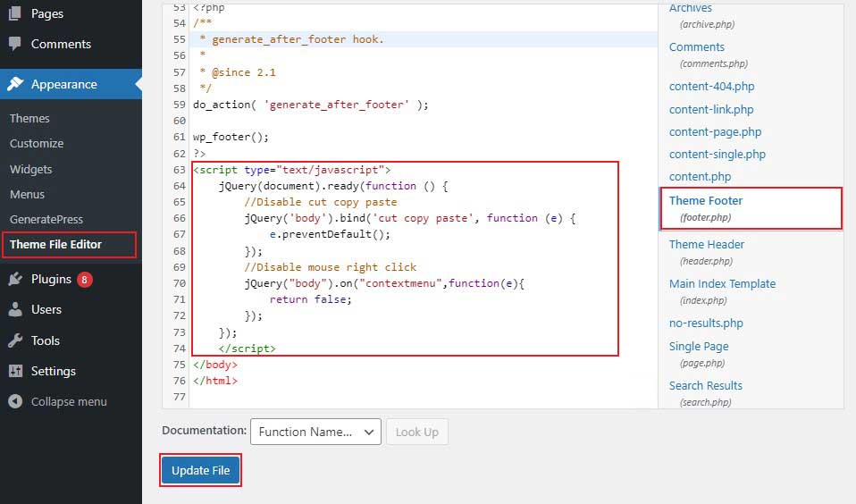Click the closing </script> tag line
The height and width of the screenshot is (504, 856).
[x=248, y=349]
